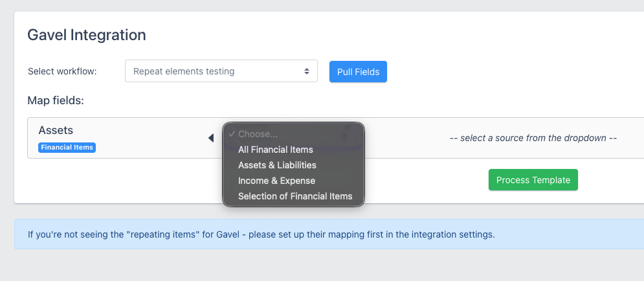Image resolution: width=644 pixels, height=281 pixels.
Task: Click the Pull Fields button
Action: [x=358, y=71]
